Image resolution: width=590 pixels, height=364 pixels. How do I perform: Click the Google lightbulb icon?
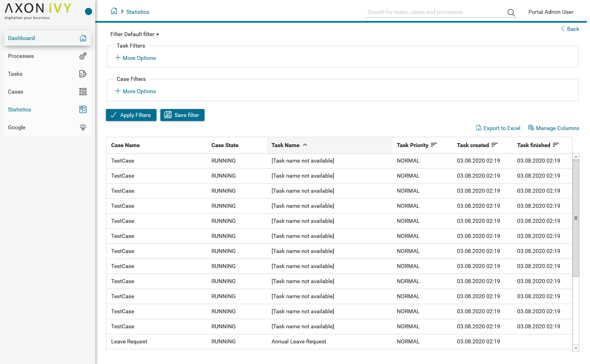[x=83, y=127]
